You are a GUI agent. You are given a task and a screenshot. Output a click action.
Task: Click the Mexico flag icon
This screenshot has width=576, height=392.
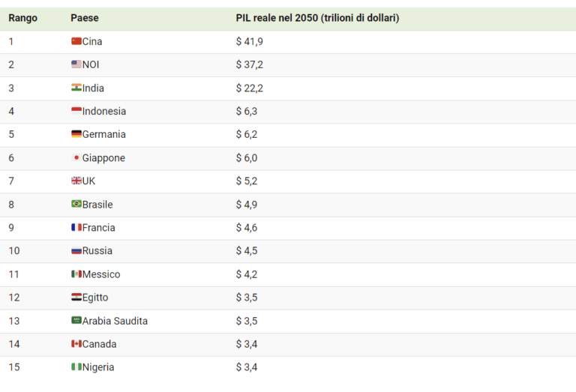(76, 274)
